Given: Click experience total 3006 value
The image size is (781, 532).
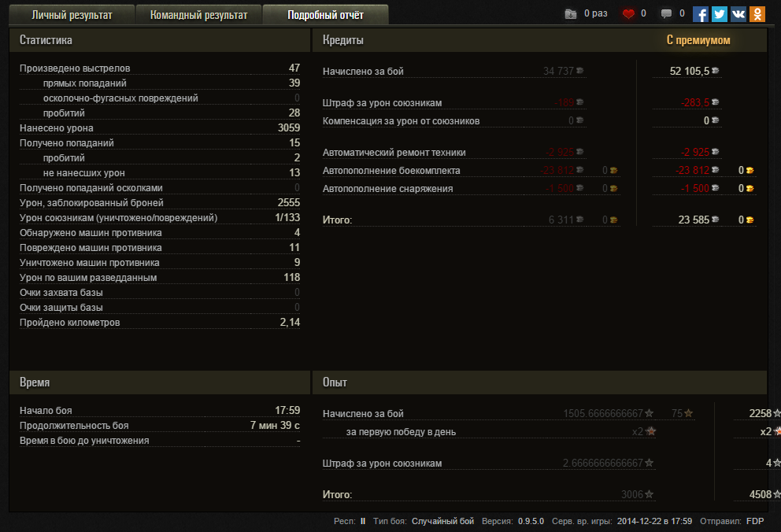Looking at the screenshot, I should (x=632, y=494).
